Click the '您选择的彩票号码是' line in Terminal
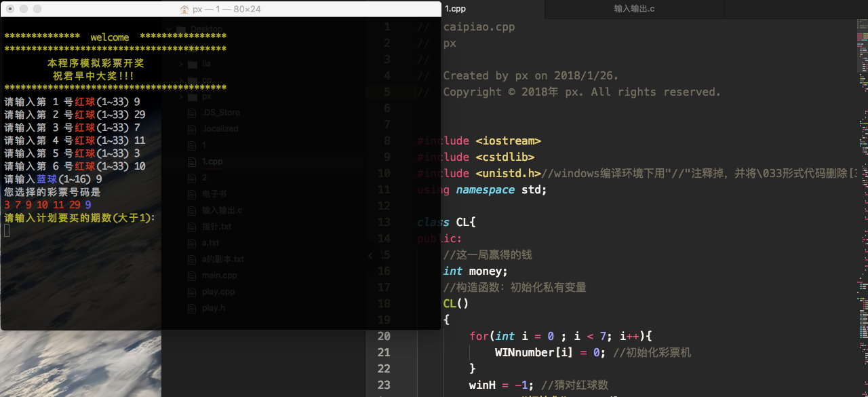Image resolution: width=868 pixels, height=397 pixels. pyautogui.click(x=52, y=192)
